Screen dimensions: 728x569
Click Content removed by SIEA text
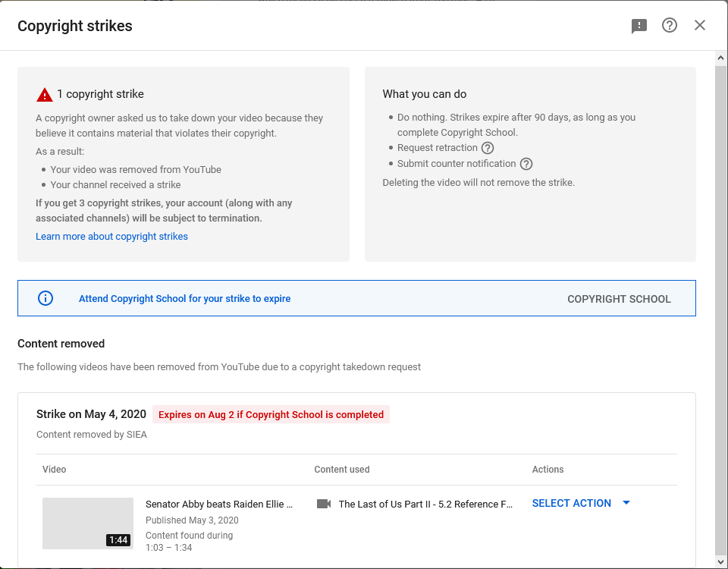(x=92, y=435)
